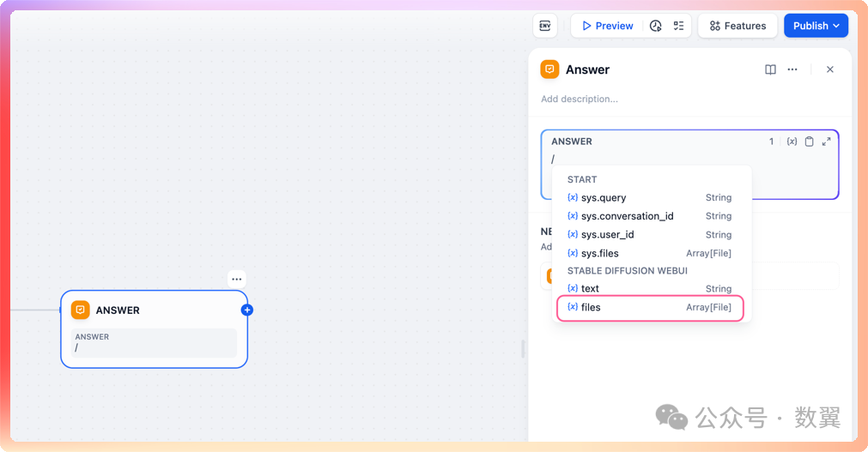This screenshot has width=868, height=452.
Task: Close the Answer panel
Action: click(x=830, y=69)
